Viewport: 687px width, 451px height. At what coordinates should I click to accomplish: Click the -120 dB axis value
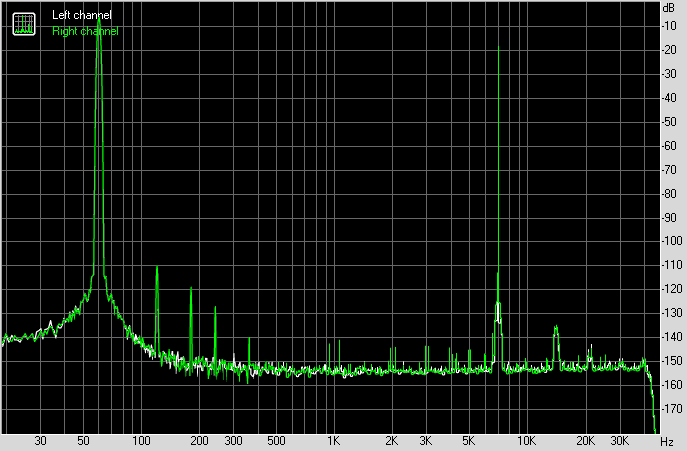click(672, 289)
